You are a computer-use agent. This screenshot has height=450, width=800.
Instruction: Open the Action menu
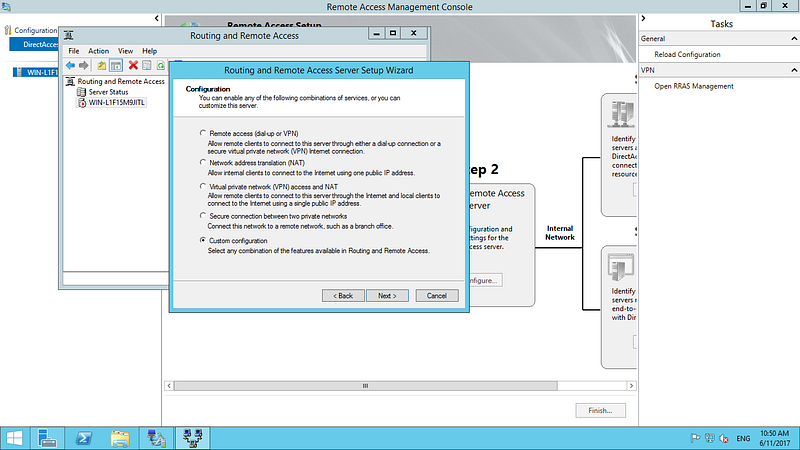[98, 51]
